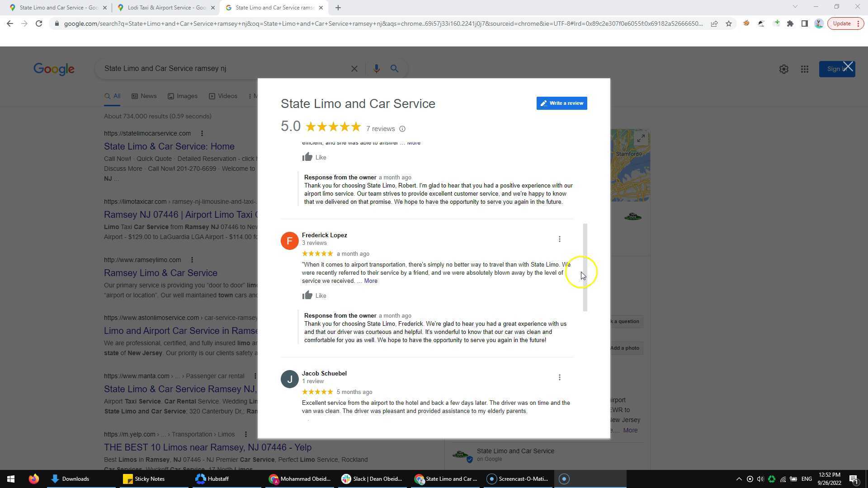Click the share this page icon
Screen dimensions: 868x488
(714, 23)
